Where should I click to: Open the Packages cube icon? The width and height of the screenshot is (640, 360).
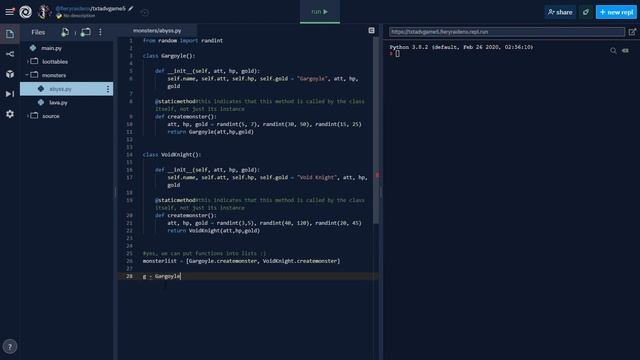10,74
